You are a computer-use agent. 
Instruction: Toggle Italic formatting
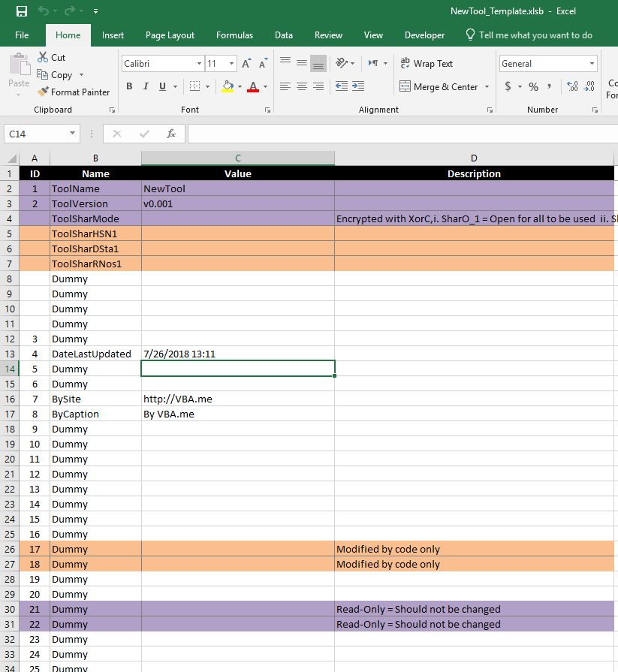146,86
